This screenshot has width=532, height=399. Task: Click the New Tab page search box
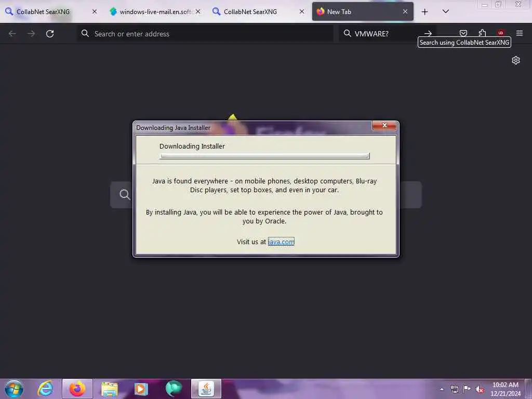(x=265, y=195)
